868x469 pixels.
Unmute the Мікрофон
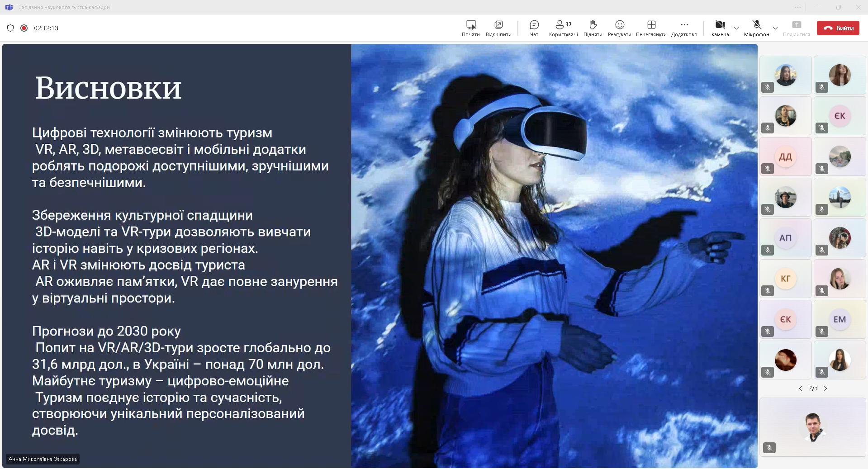point(756,28)
